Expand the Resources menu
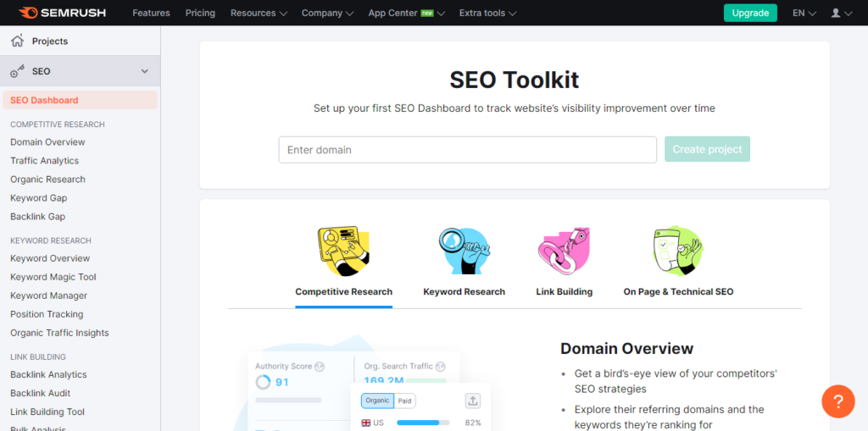This screenshot has height=431, width=868. (x=259, y=13)
